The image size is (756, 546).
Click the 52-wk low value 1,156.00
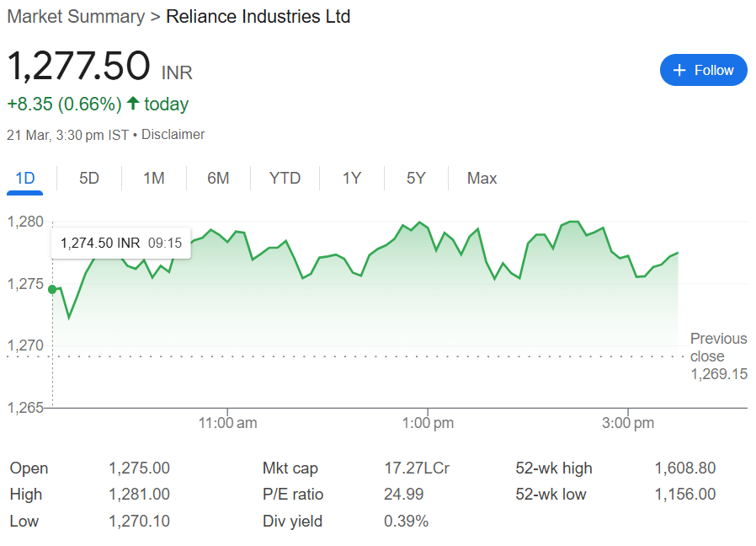point(685,495)
